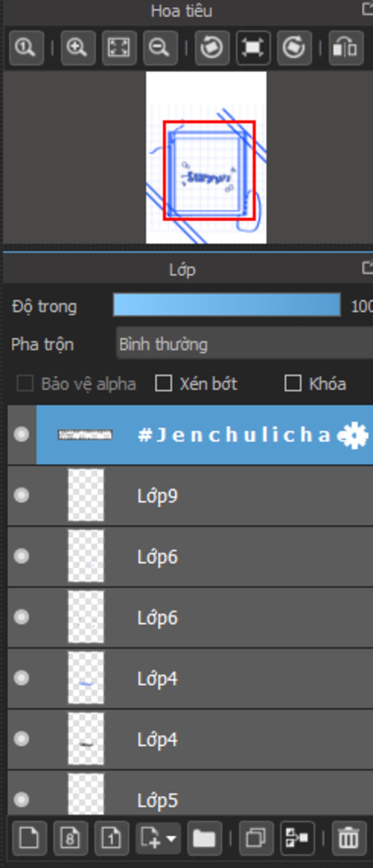Delete layer with trash icon
The width and height of the screenshot is (373, 868).
pyautogui.click(x=349, y=838)
